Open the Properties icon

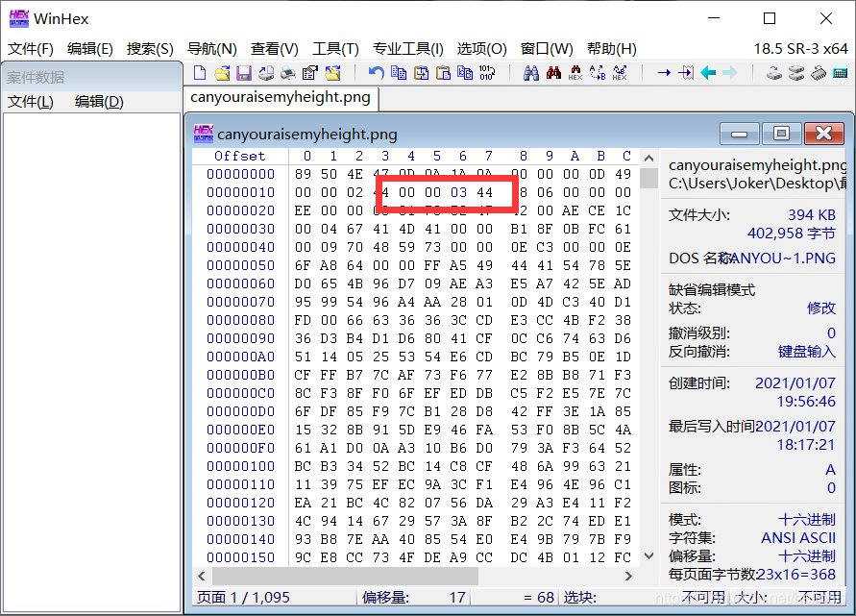[310, 73]
